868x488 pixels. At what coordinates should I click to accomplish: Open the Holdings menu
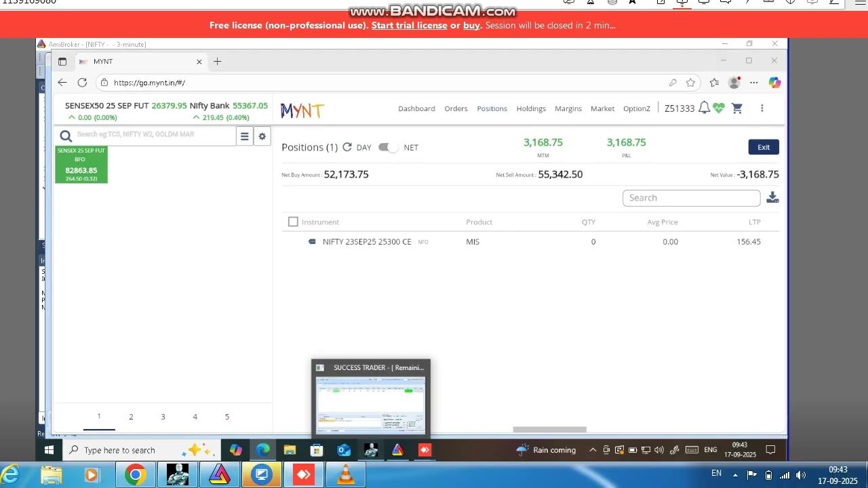click(x=531, y=108)
